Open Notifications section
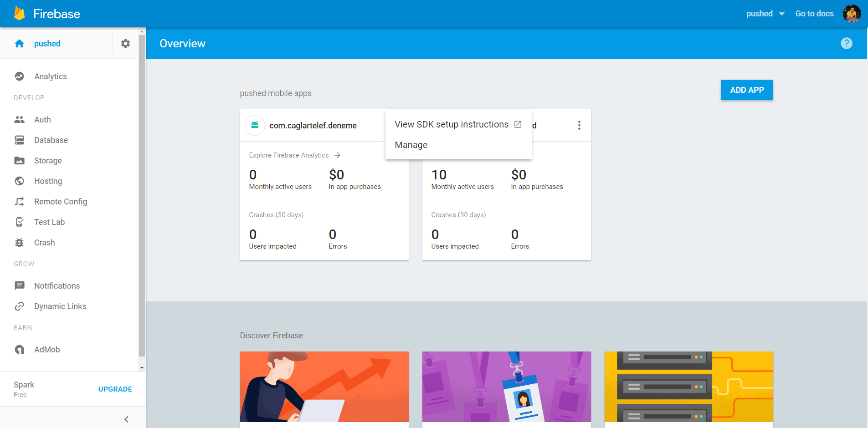 point(57,286)
